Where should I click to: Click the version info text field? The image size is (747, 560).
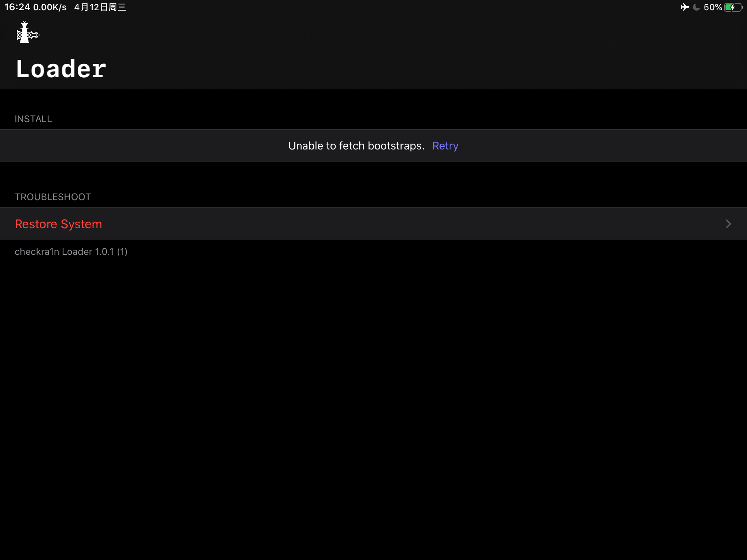click(x=71, y=251)
